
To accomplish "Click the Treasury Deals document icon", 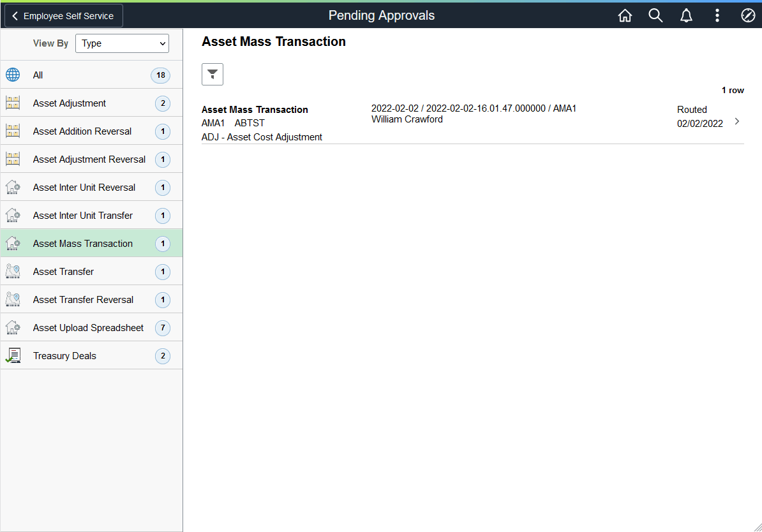I will tap(13, 355).
